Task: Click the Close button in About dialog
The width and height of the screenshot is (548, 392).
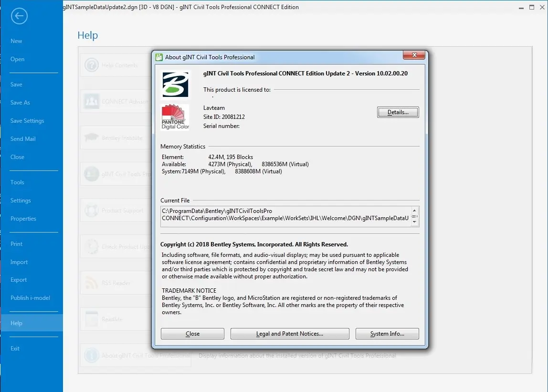Action: 192,334
